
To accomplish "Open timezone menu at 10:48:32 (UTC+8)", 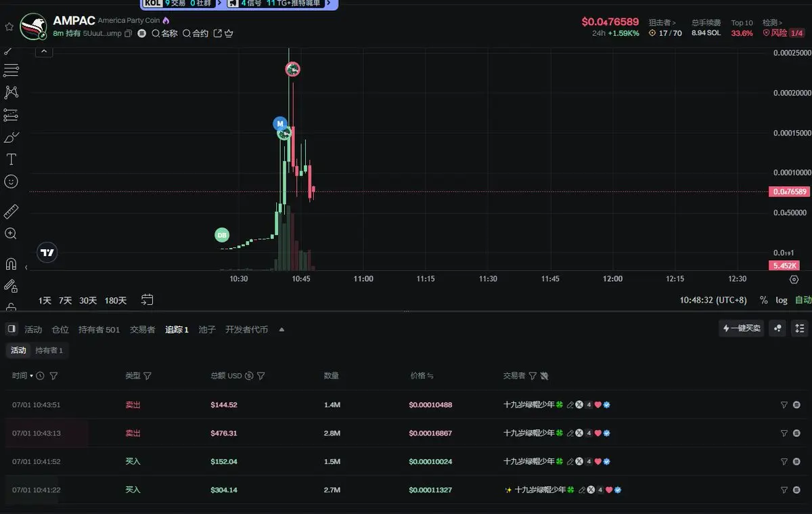I will (715, 299).
